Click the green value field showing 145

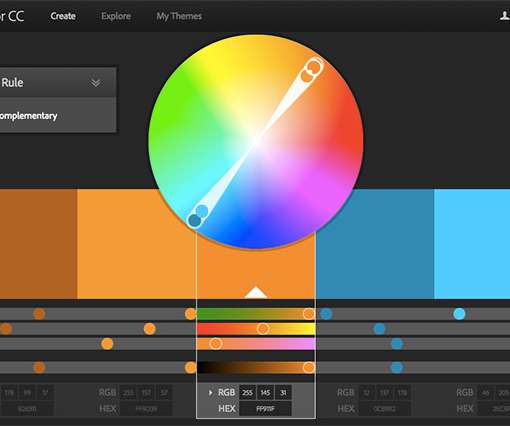(x=265, y=393)
